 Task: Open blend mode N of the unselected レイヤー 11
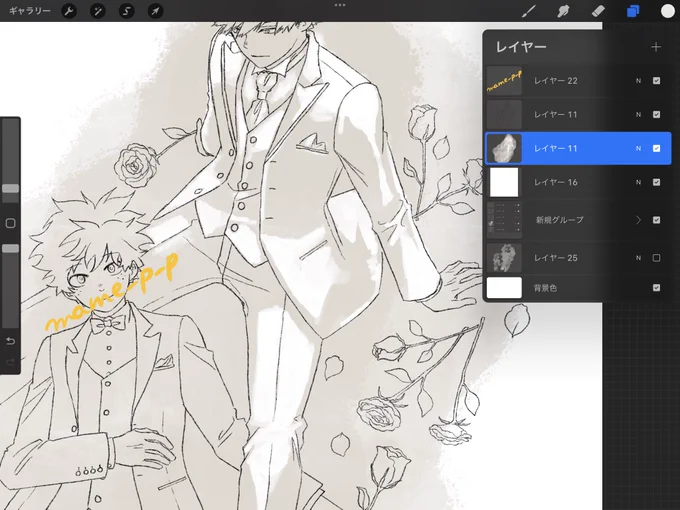[638, 114]
